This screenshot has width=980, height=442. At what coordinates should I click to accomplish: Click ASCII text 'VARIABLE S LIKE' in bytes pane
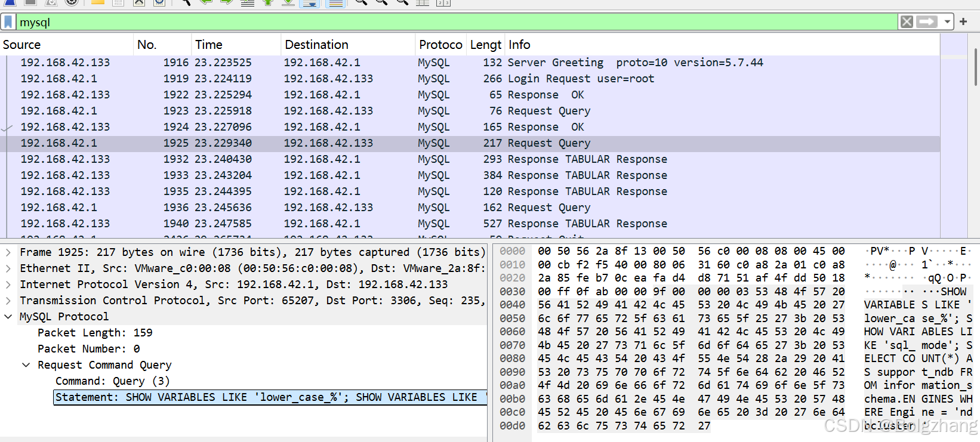pos(913,305)
